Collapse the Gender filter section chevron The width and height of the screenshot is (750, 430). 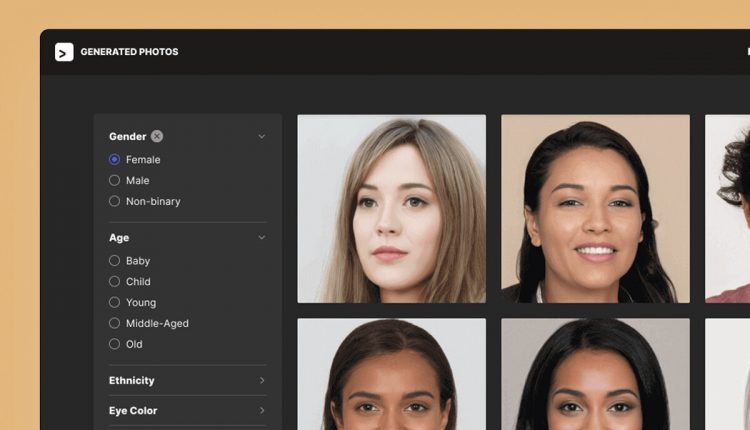coord(262,137)
